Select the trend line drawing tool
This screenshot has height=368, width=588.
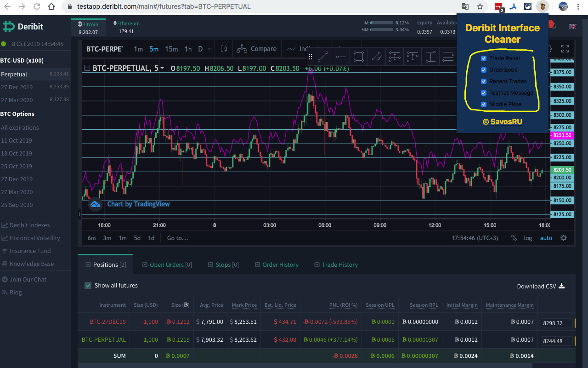(323, 57)
